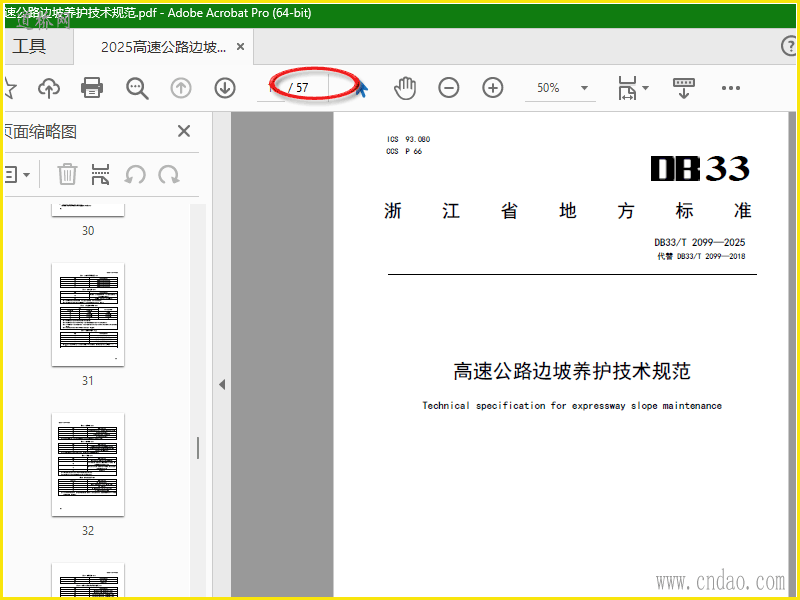Click the current page number field

coord(271,88)
